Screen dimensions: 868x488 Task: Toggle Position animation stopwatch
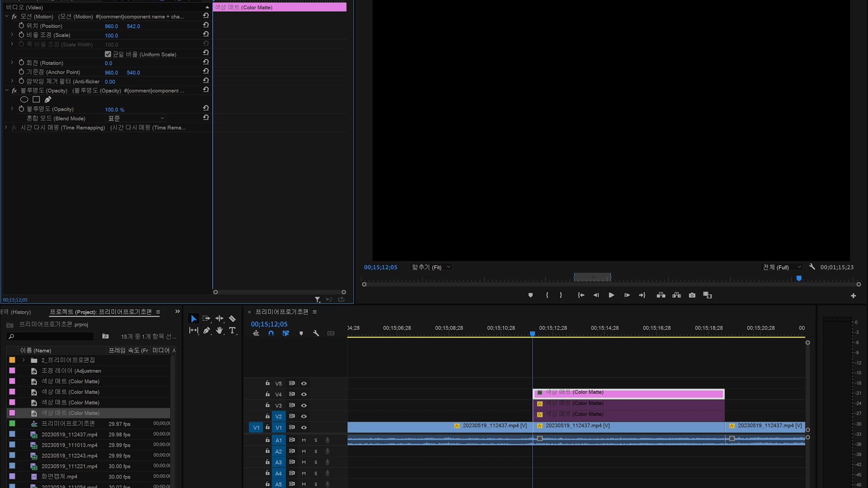[x=21, y=26]
